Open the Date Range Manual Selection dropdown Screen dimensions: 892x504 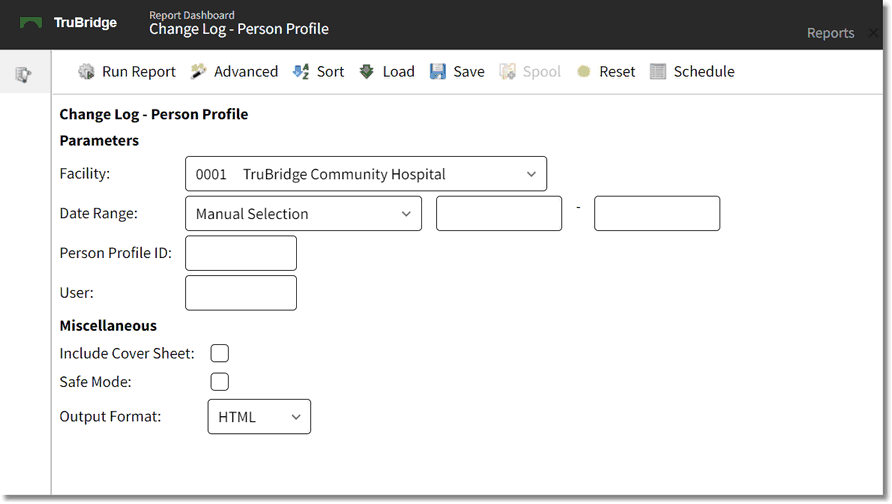[x=303, y=214]
